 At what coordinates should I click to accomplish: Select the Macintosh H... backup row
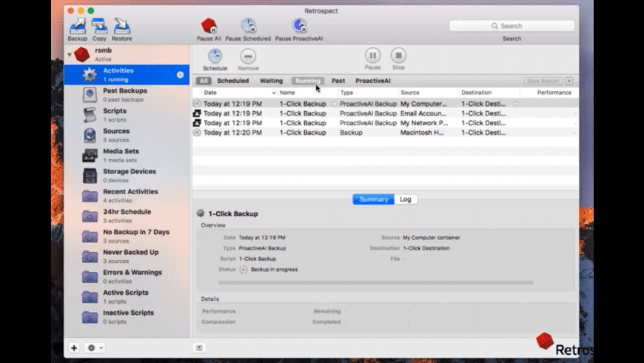click(385, 133)
